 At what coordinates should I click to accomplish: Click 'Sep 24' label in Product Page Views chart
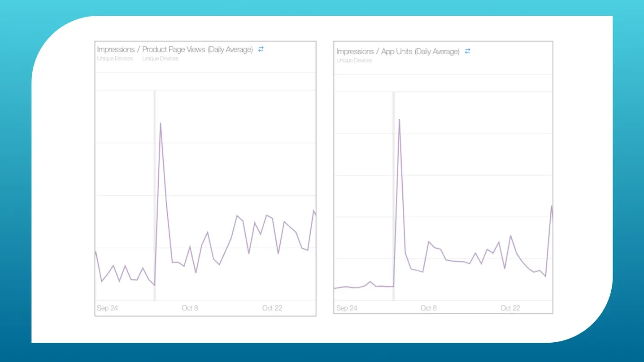click(108, 308)
